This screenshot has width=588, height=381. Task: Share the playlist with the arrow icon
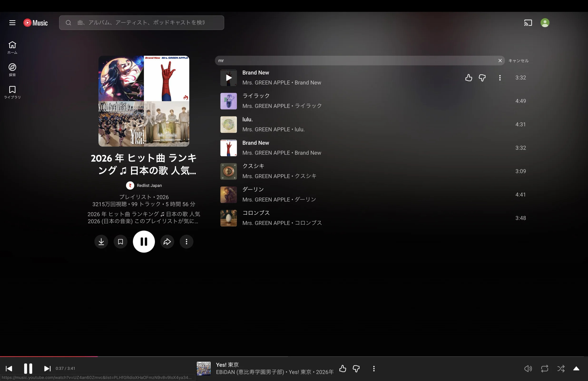click(167, 242)
